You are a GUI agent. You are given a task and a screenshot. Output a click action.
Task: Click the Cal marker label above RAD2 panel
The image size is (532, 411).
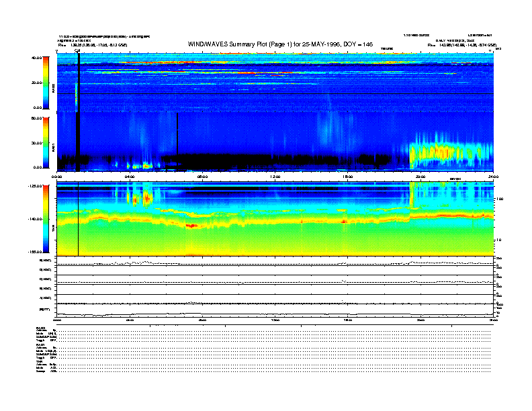click(77, 51)
